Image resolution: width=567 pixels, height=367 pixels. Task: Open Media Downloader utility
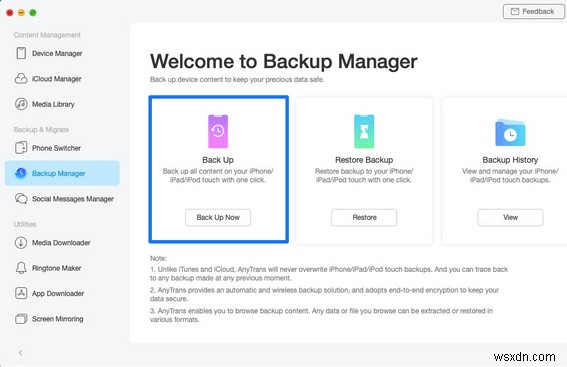tap(62, 243)
